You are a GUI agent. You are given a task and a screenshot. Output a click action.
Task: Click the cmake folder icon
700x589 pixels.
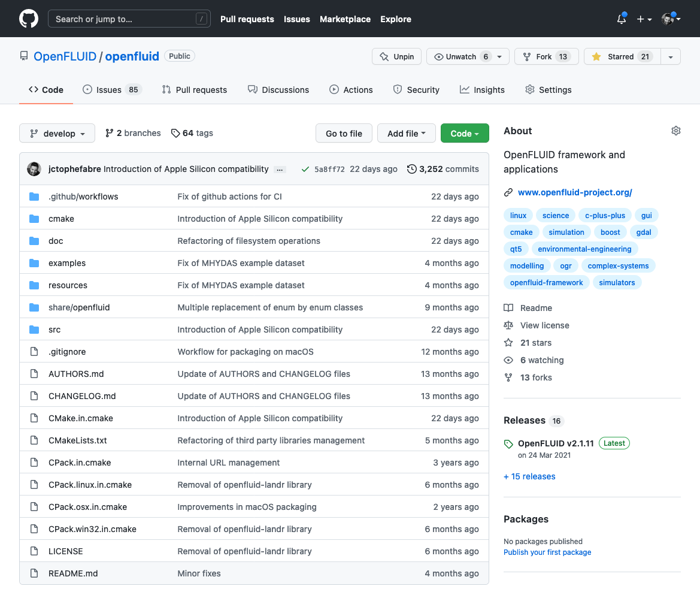pyautogui.click(x=34, y=219)
